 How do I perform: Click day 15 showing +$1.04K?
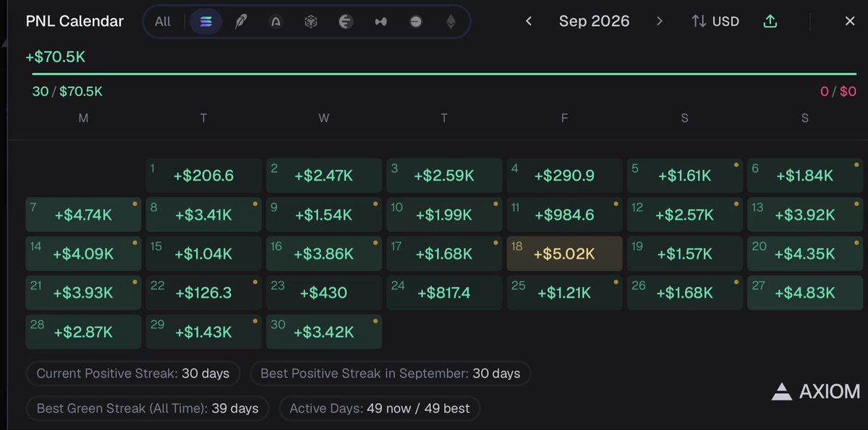(203, 254)
